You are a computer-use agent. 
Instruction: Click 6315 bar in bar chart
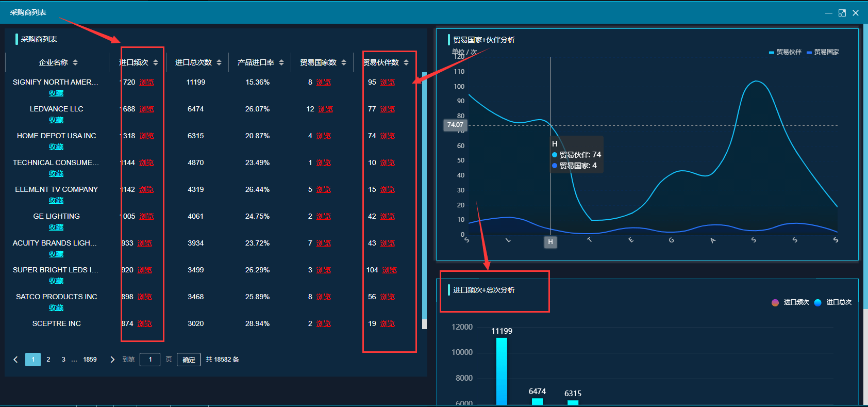tap(573, 403)
